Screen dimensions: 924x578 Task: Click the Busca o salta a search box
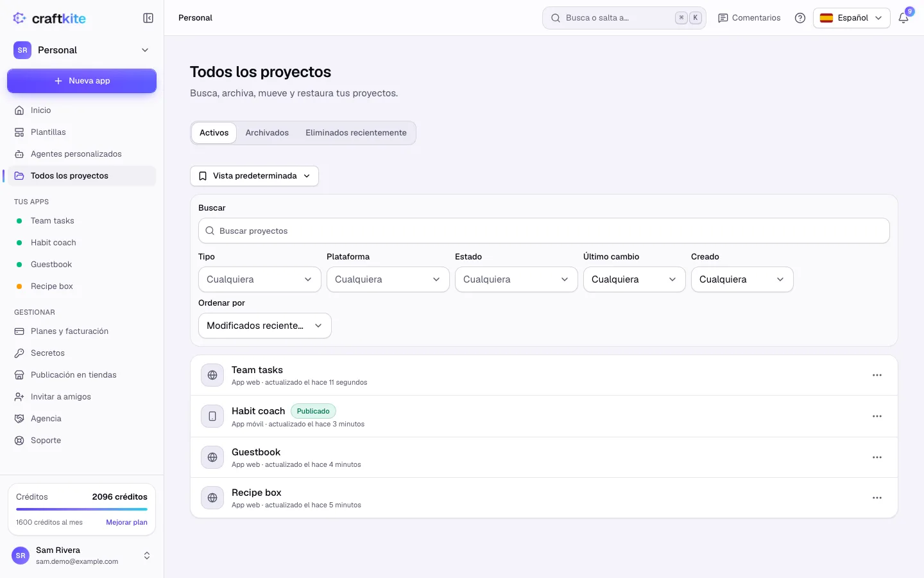[624, 18]
